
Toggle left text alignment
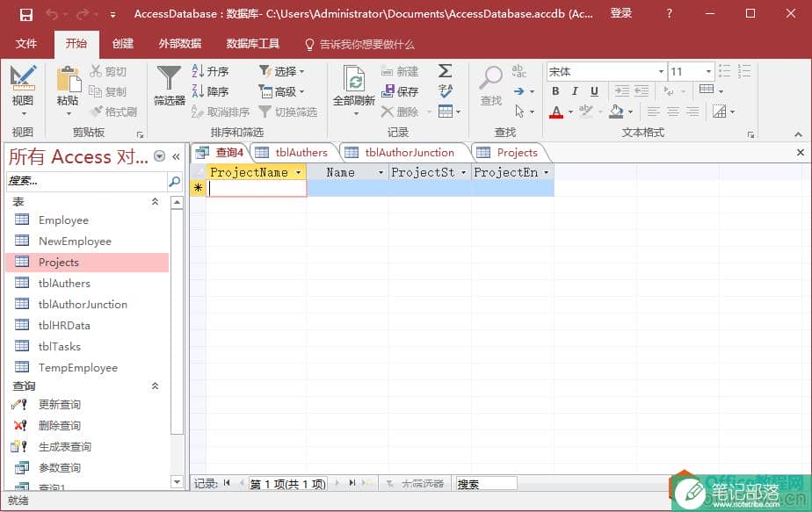click(x=653, y=112)
